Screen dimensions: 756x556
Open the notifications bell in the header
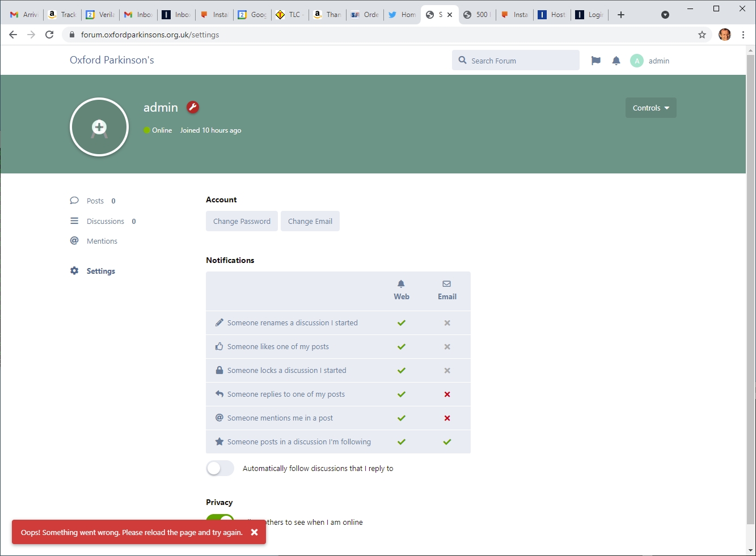pyautogui.click(x=616, y=61)
